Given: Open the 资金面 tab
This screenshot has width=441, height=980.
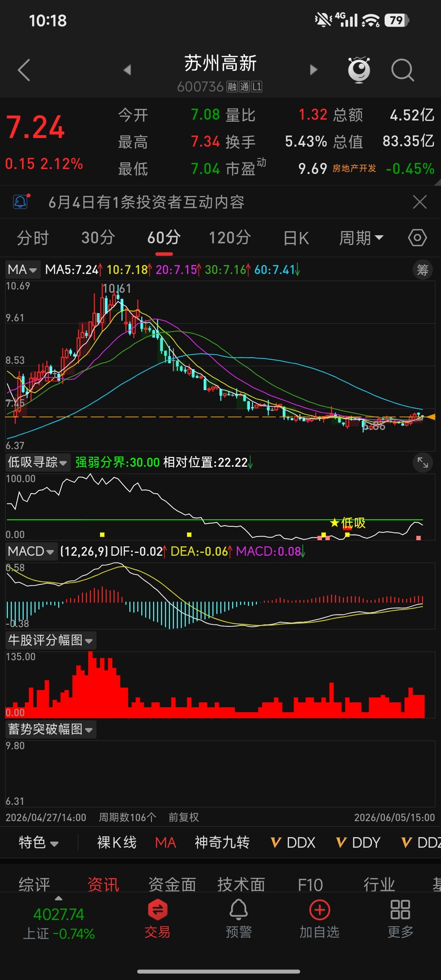Looking at the screenshot, I should click(172, 884).
